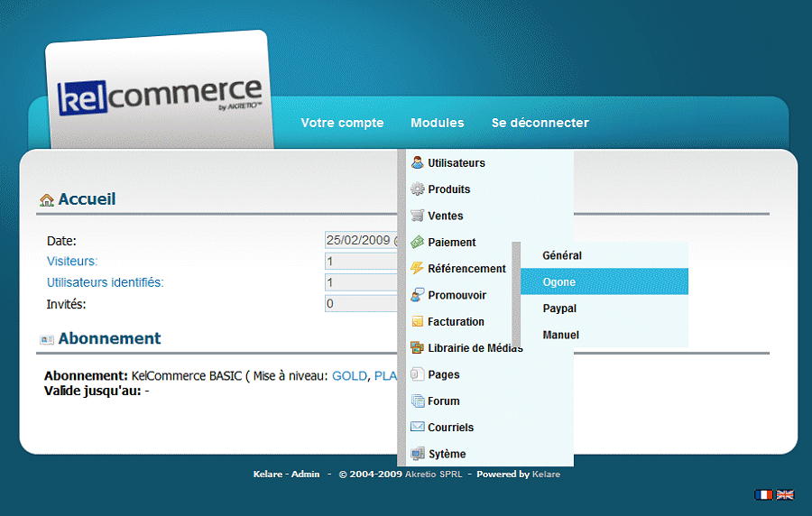Image resolution: width=812 pixels, height=516 pixels.
Task: Click the Ventes shopping cart icon
Action: [x=417, y=216]
